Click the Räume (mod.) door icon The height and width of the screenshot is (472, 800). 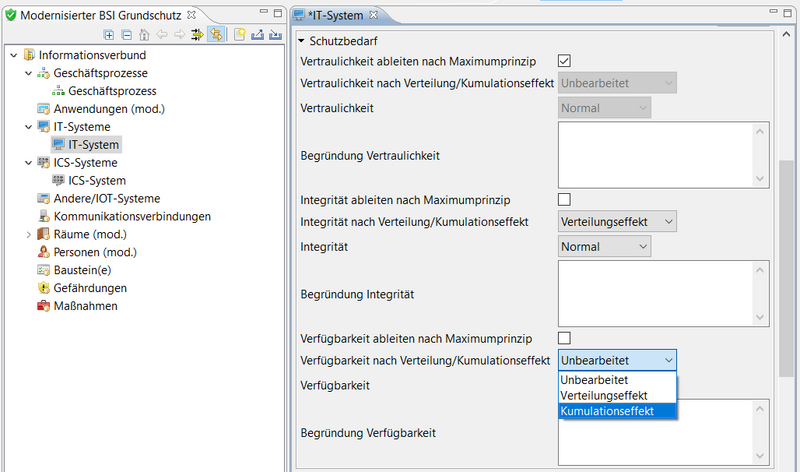point(43,234)
